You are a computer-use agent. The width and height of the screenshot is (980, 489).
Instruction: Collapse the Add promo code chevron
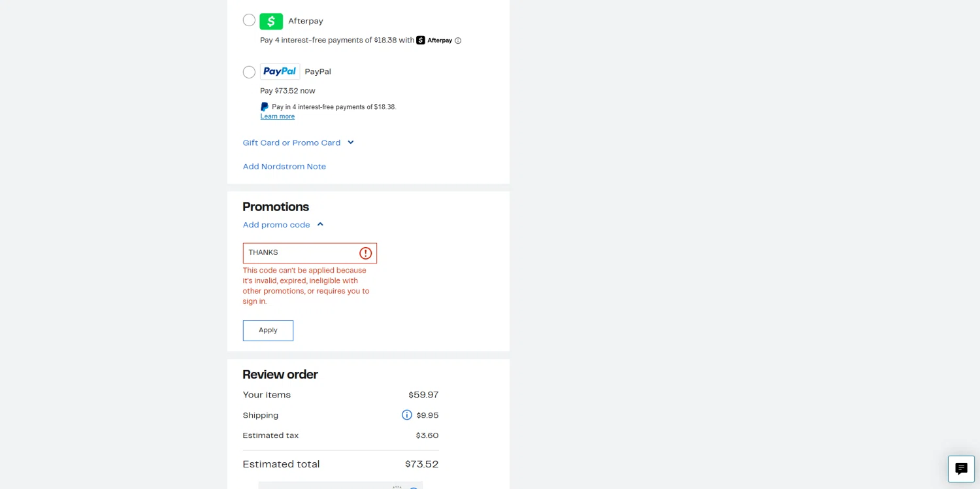pos(320,224)
